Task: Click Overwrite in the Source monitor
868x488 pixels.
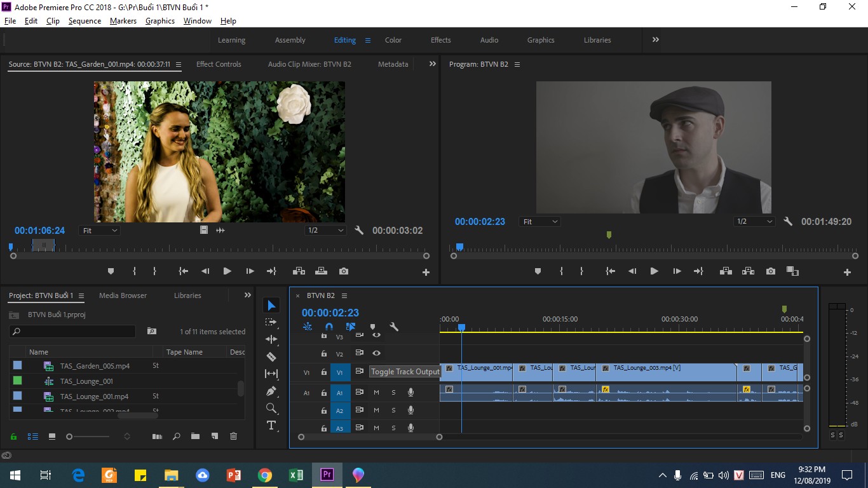Action: (x=321, y=271)
